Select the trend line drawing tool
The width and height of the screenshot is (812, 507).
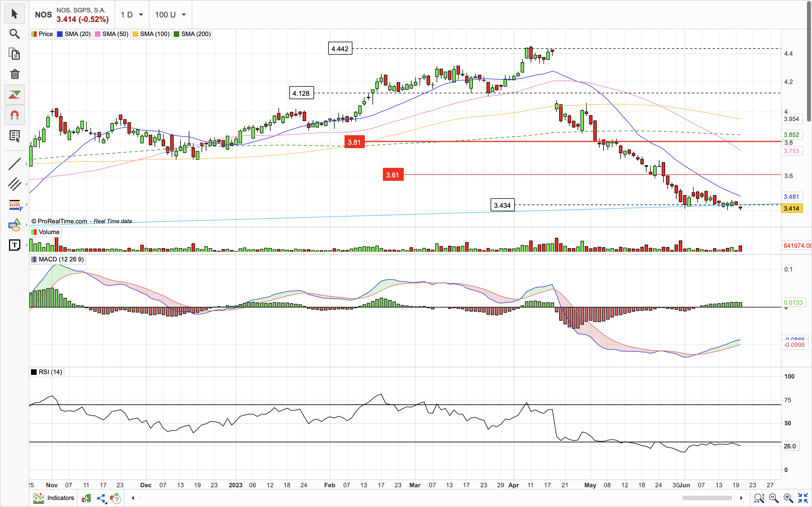14,164
